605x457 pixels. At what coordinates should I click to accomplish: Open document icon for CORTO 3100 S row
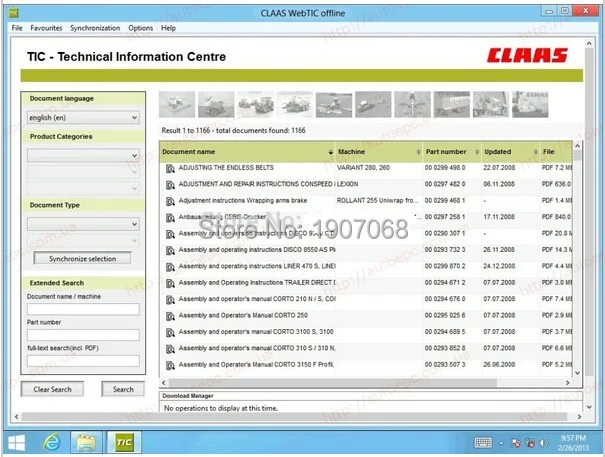tap(170, 333)
